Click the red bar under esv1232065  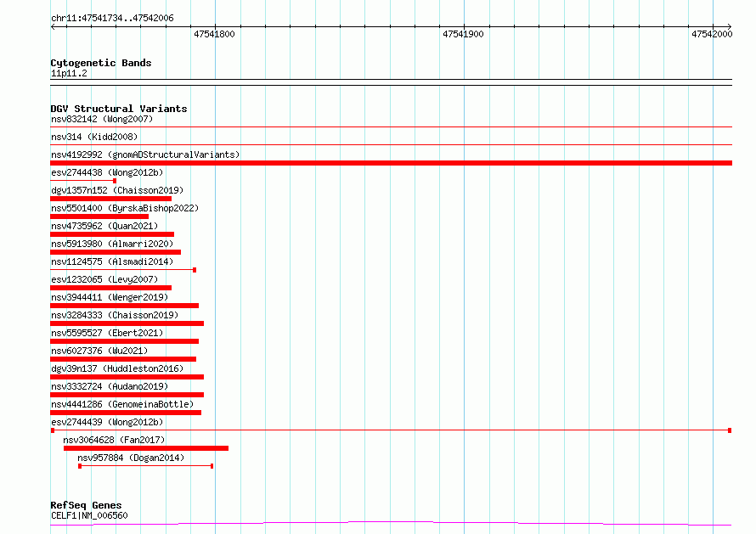[111, 288]
